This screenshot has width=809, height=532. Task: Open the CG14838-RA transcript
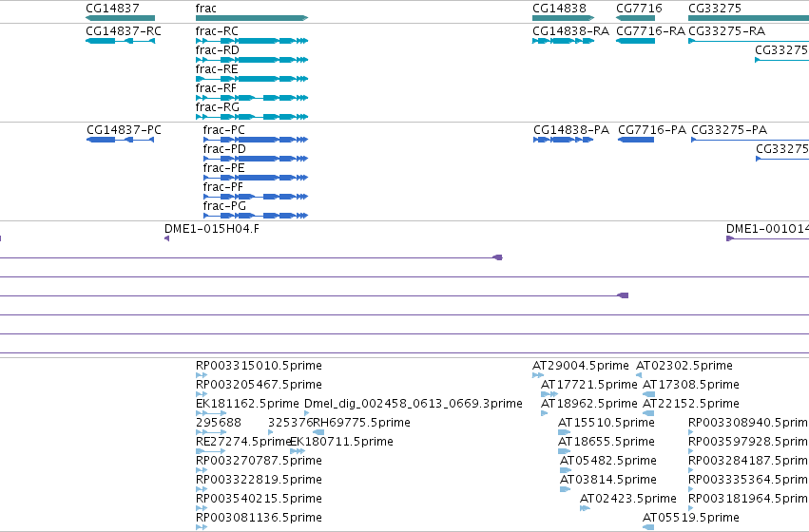pos(563,41)
